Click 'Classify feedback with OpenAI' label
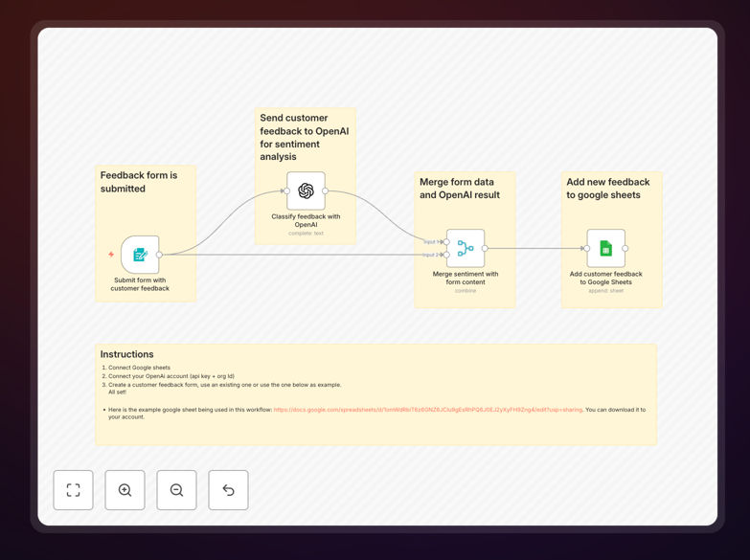This screenshot has height=560, width=750. coord(307,220)
